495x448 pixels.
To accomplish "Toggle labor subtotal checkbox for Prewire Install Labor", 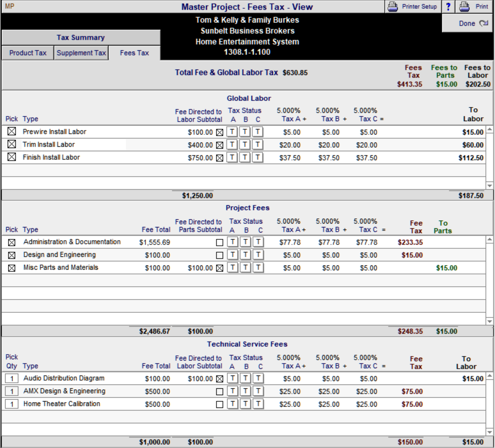I will coord(220,132).
